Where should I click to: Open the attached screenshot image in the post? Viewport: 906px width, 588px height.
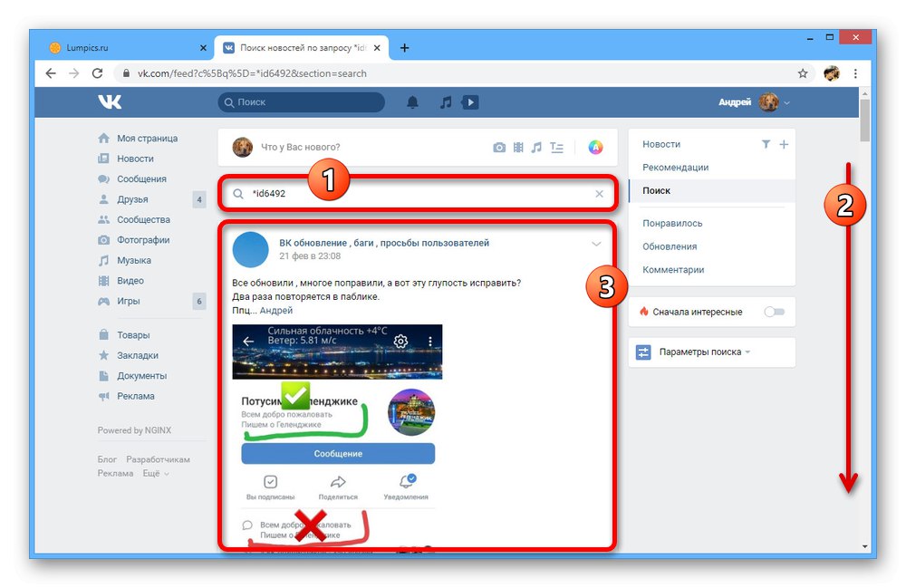click(x=337, y=439)
